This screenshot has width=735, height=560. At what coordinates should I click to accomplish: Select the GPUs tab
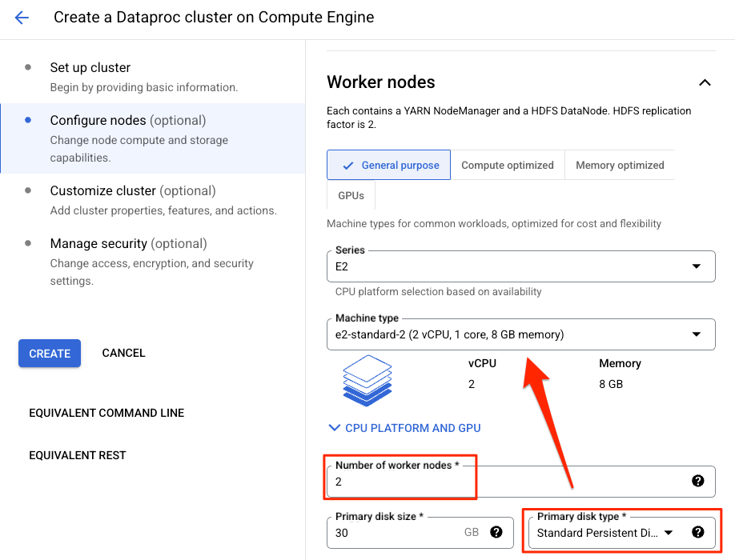click(351, 195)
